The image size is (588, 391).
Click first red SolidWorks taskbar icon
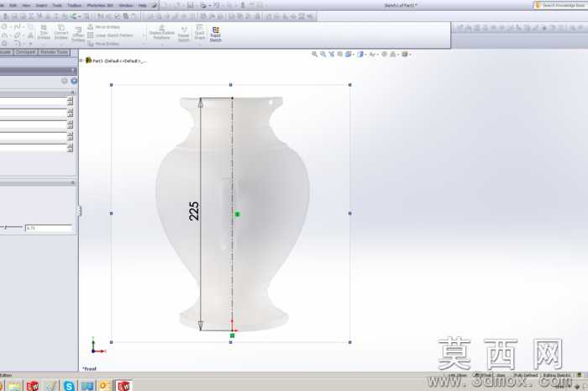coord(33,385)
